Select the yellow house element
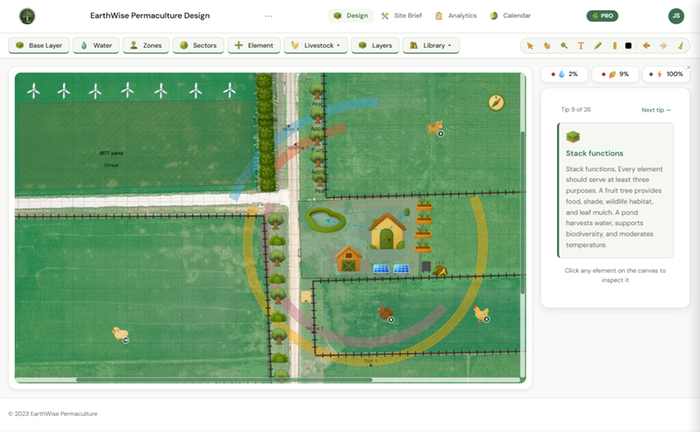This screenshot has width=700, height=432. point(387,231)
